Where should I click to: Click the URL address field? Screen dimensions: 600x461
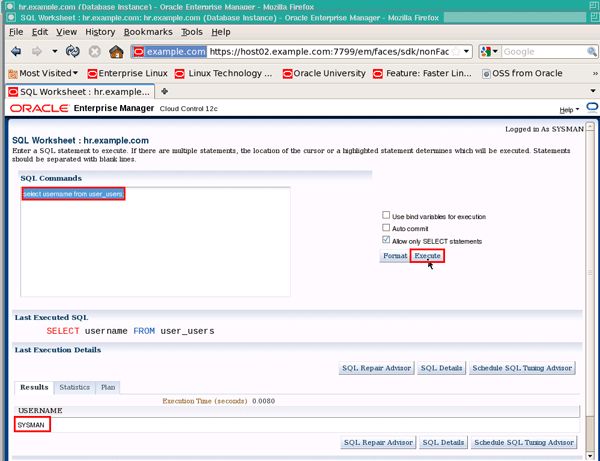click(x=329, y=52)
